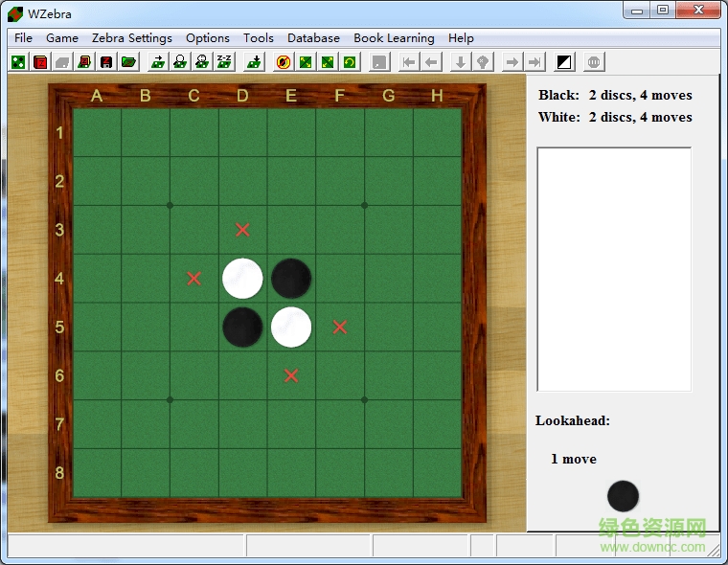The height and width of the screenshot is (565, 728).
Task: Click the black disc under Lookahead
Action: (x=623, y=496)
